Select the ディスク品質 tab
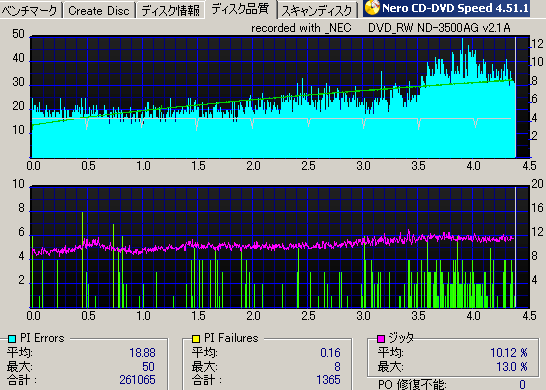546x390 pixels. click(x=241, y=9)
